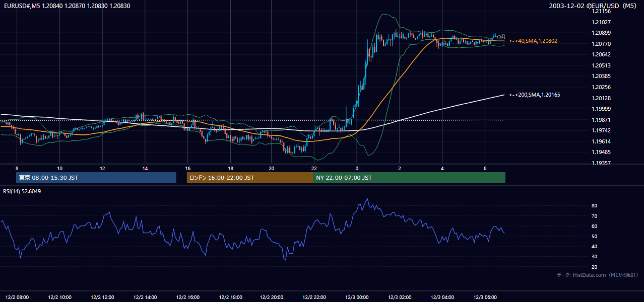
Task: Click price level 1.19999 on the axis
Action: pos(601,109)
